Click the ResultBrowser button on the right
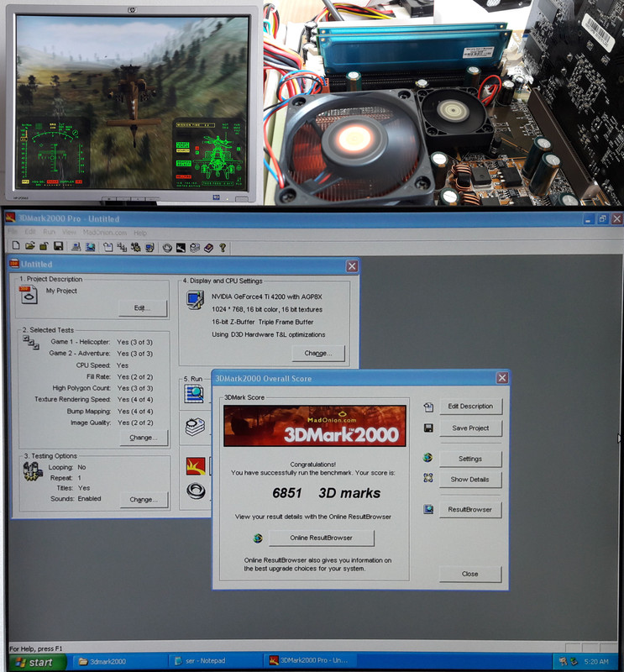This screenshot has height=672, width=624. coord(470,510)
